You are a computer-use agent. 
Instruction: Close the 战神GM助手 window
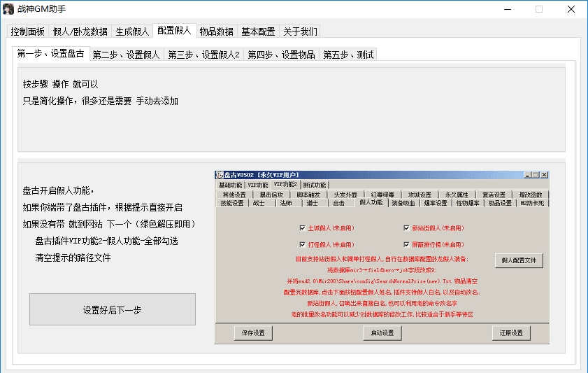[571, 9]
